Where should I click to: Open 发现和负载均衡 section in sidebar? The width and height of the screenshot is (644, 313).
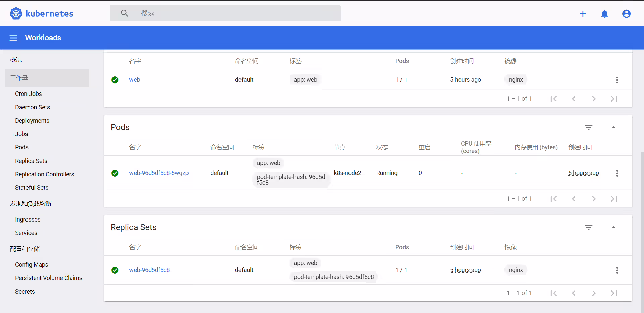tap(31, 204)
